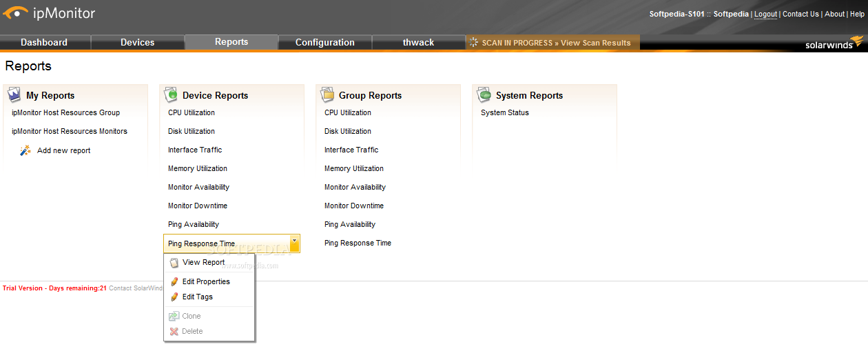Open the thwack tab
The width and height of the screenshot is (868, 349).
click(419, 42)
